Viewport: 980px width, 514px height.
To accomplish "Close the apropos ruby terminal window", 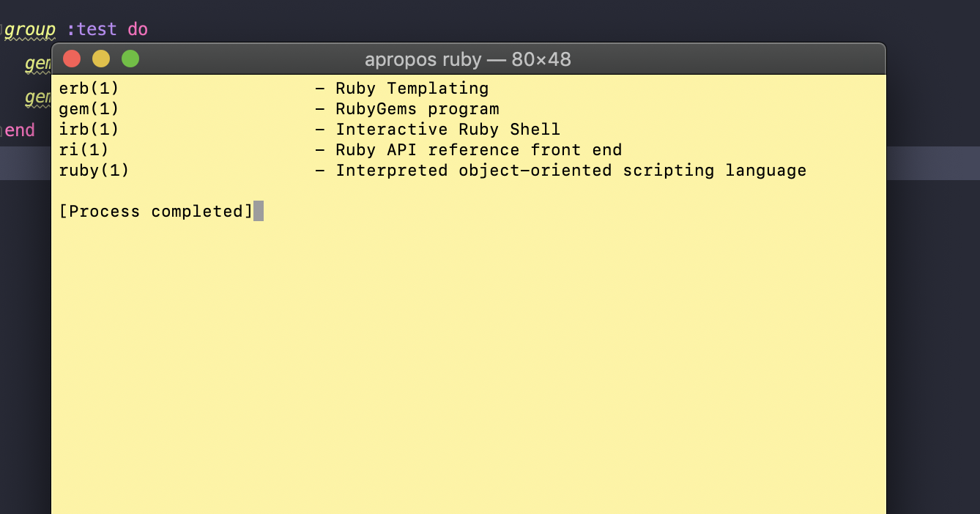I will (x=71, y=59).
